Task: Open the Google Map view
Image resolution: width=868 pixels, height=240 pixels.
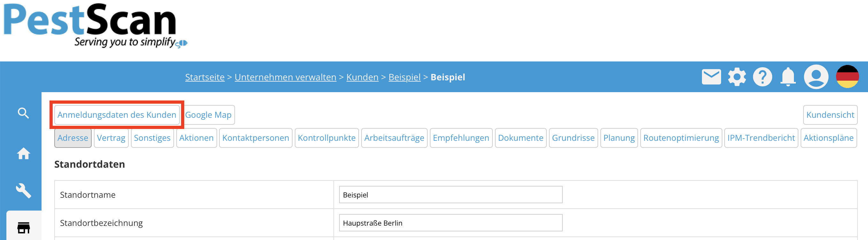Action: click(x=209, y=115)
